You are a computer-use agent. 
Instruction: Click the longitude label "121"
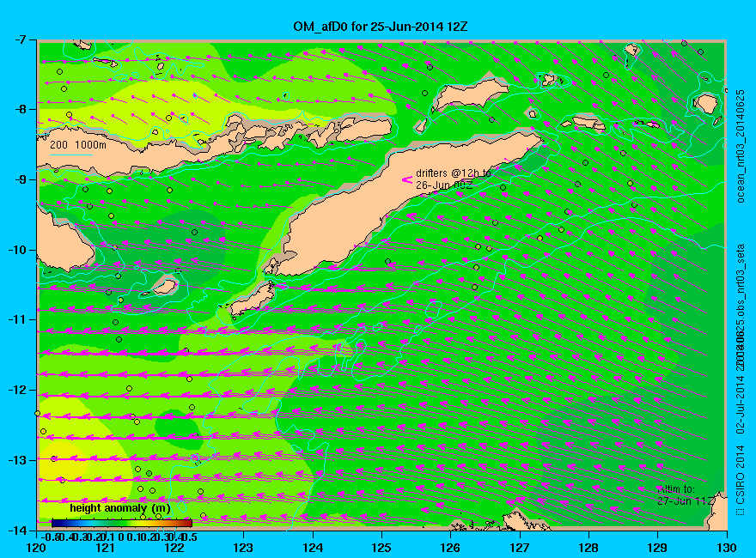point(106,548)
